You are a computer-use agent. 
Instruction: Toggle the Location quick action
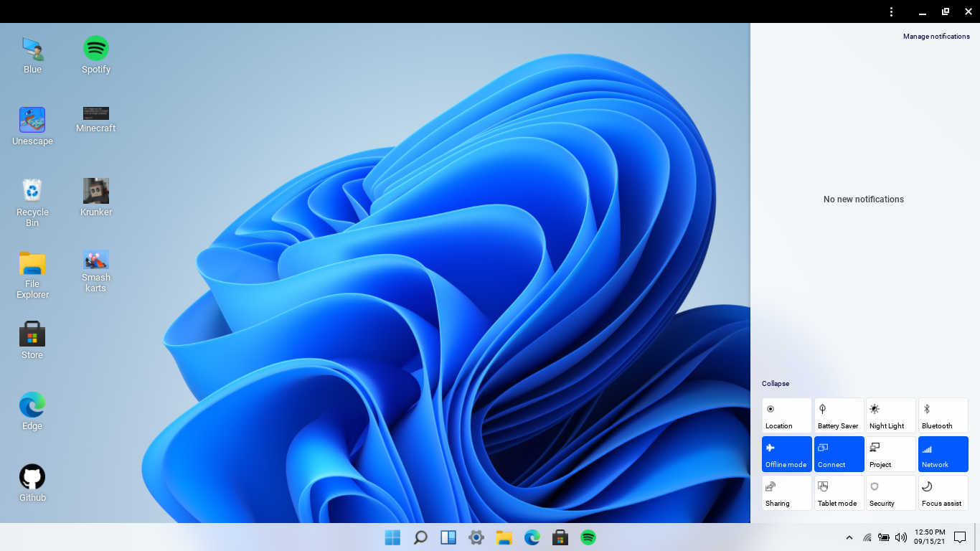pyautogui.click(x=787, y=415)
